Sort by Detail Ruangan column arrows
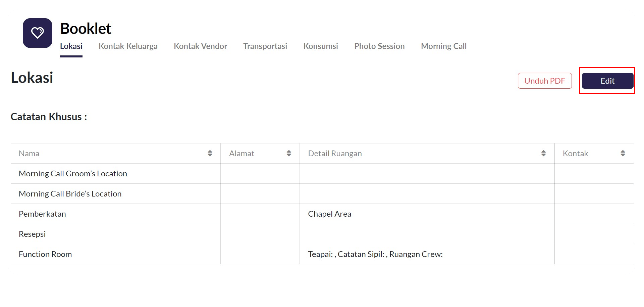The image size is (644, 307). [543, 153]
